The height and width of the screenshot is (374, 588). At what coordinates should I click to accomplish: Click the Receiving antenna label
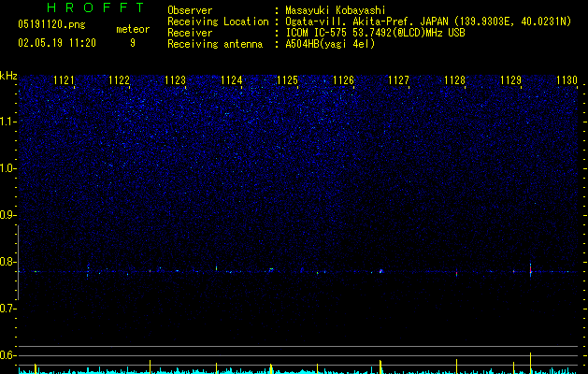click(215, 44)
